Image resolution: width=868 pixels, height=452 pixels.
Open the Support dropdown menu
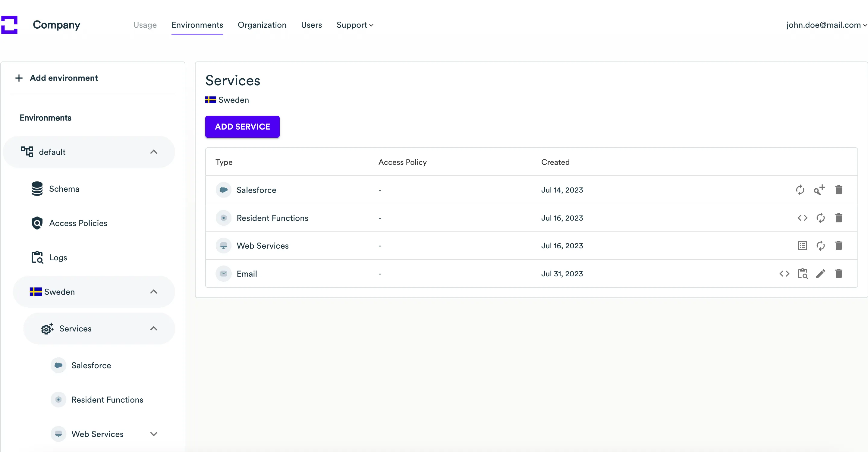354,25
